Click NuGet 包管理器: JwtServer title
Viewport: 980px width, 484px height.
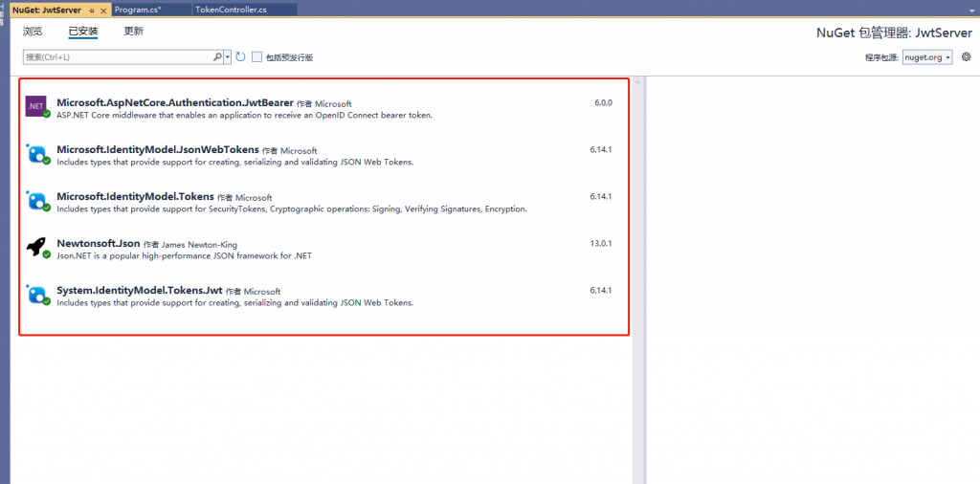click(895, 33)
